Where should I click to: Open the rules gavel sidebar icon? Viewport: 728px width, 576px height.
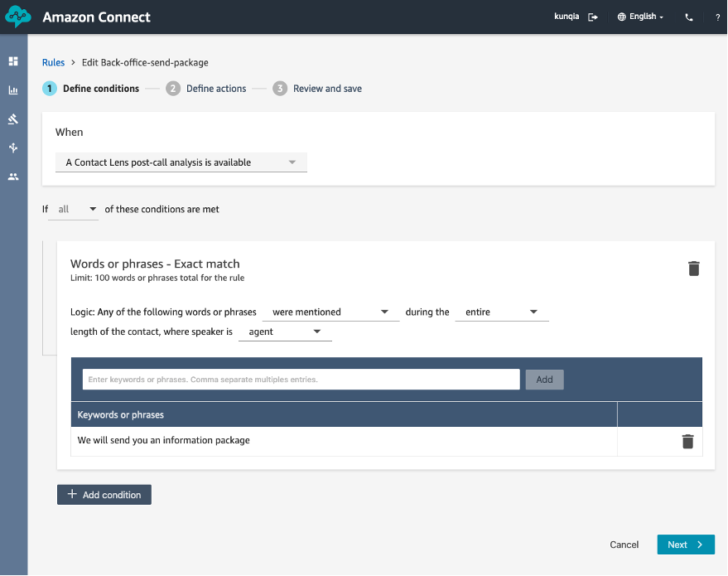13,119
